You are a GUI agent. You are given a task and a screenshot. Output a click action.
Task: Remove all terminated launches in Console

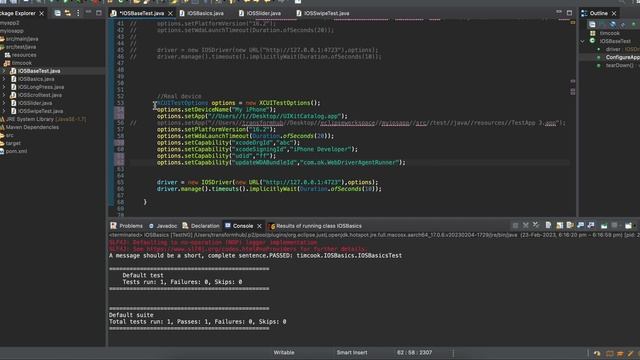[536, 225]
